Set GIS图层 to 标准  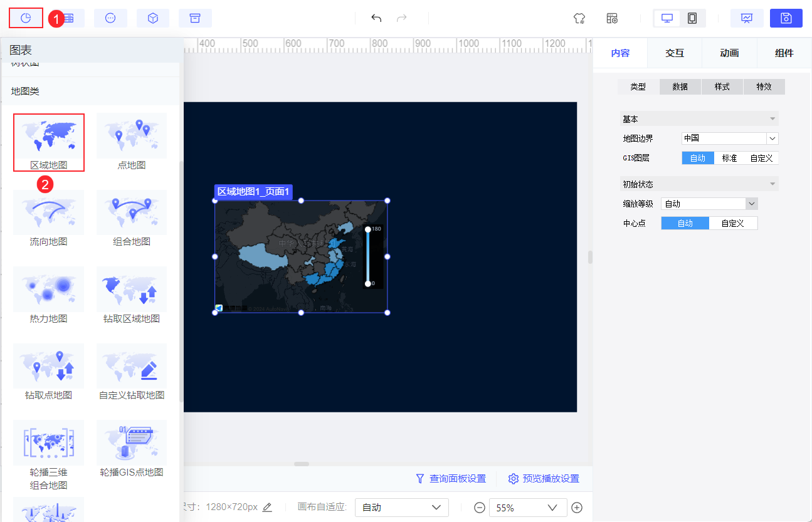[x=729, y=158]
